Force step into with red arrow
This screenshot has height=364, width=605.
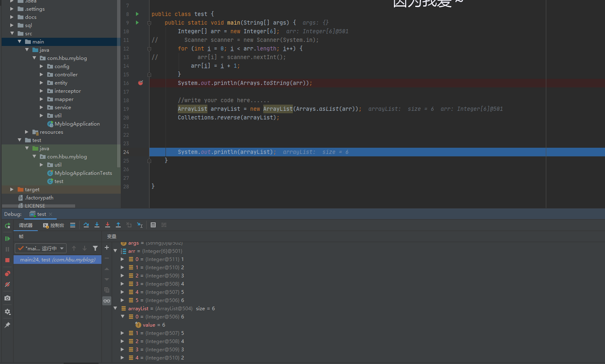tap(108, 225)
